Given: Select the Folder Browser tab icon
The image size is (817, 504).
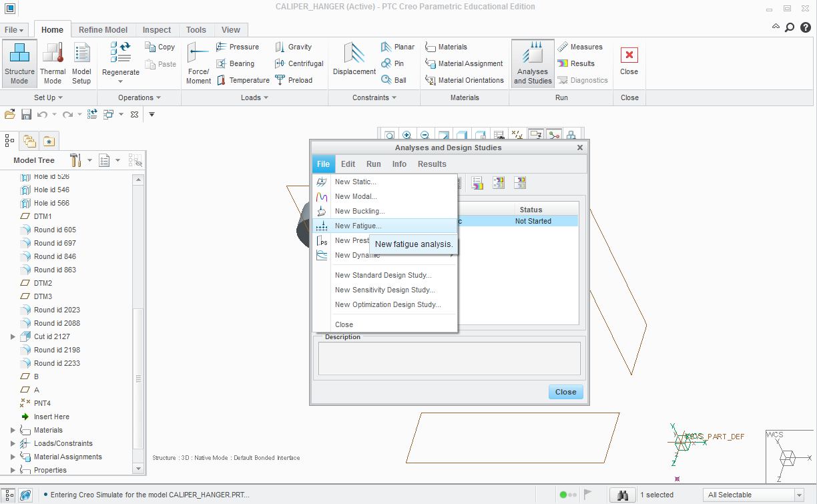Looking at the screenshot, I should [29, 141].
